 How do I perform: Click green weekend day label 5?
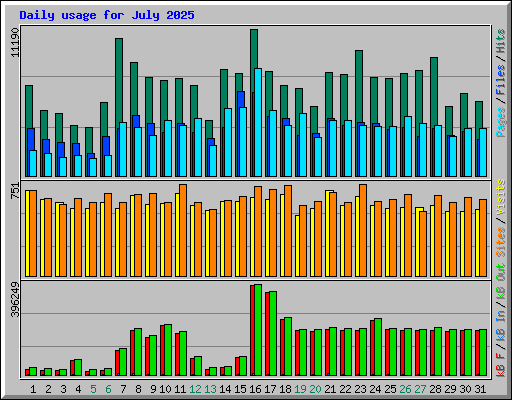93,389
